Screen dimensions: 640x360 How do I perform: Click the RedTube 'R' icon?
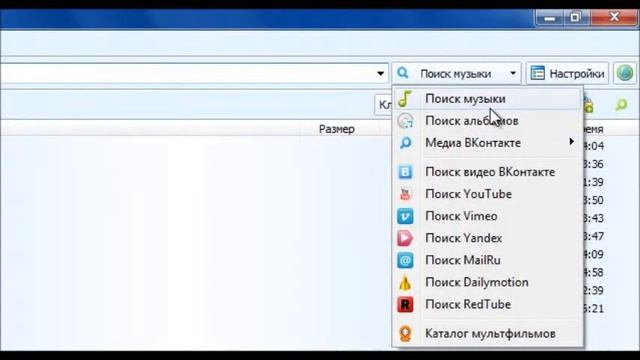point(405,304)
